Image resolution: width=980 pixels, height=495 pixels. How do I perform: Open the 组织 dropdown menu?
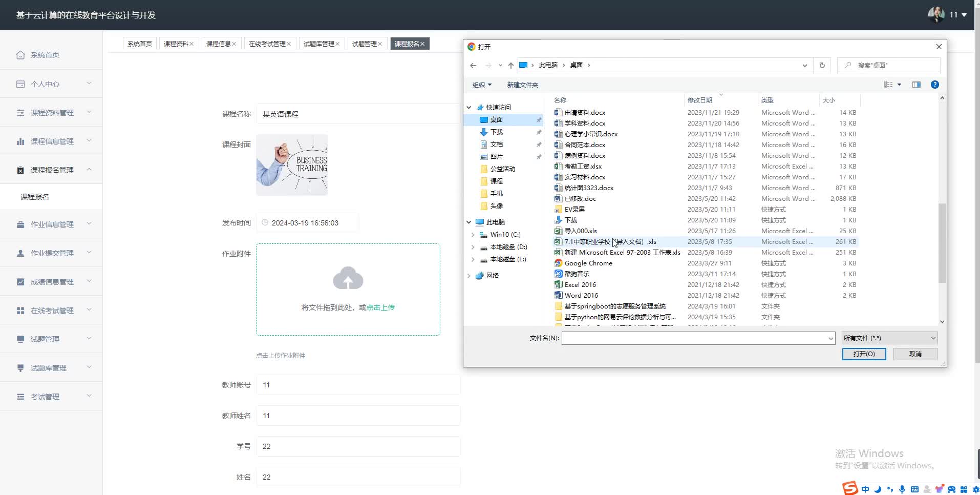[x=482, y=85]
